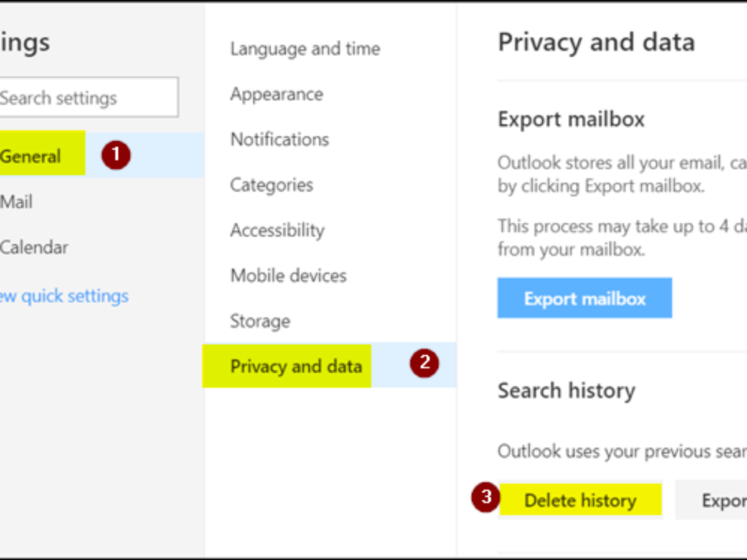Click the red step 2 marker
This screenshot has height=560, width=747.
[x=425, y=363]
